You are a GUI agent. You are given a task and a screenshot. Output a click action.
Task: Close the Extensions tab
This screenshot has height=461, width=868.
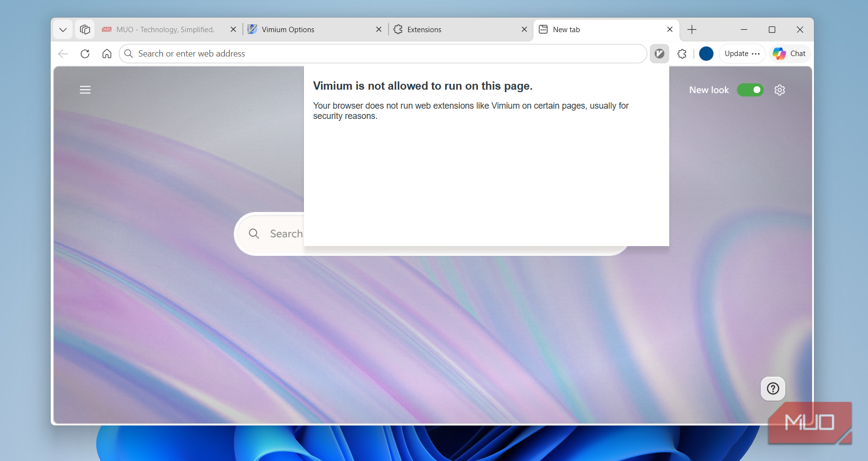pyautogui.click(x=524, y=30)
